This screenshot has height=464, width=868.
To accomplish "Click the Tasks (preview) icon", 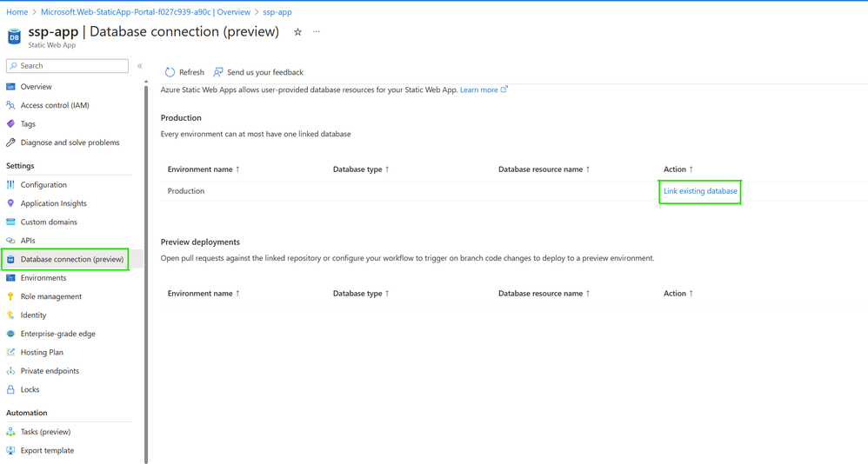I will pyautogui.click(x=10, y=432).
